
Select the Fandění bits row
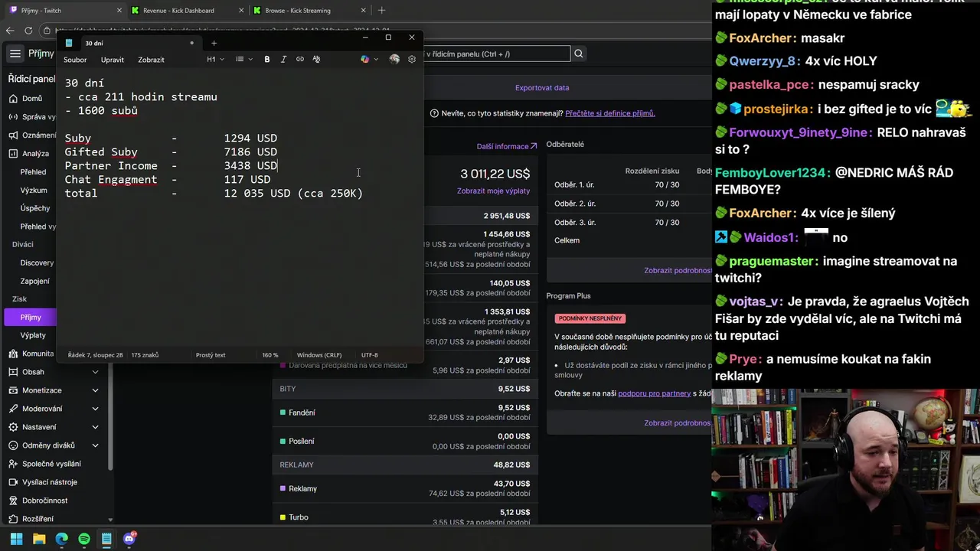pos(405,412)
